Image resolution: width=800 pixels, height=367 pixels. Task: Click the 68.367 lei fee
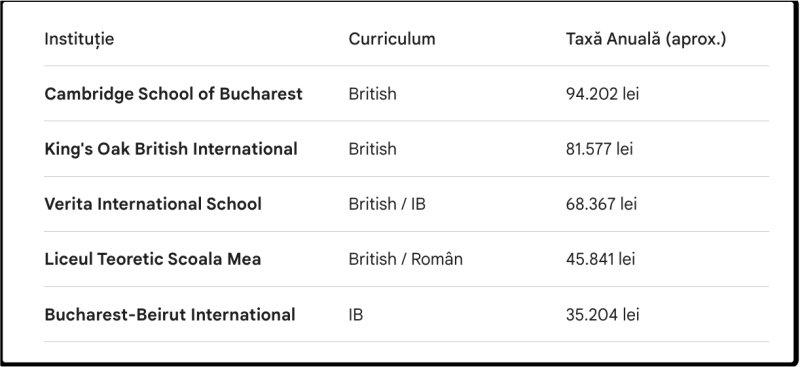pos(601,204)
